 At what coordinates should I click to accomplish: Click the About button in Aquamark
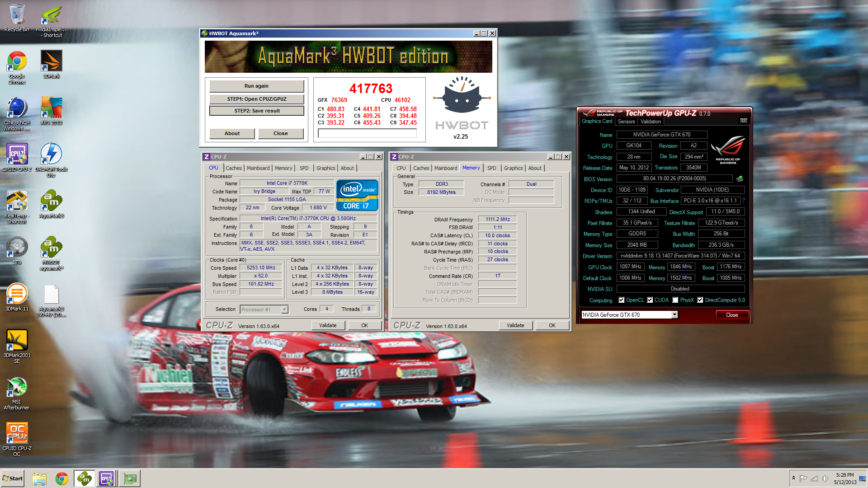pyautogui.click(x=232, y=133)
